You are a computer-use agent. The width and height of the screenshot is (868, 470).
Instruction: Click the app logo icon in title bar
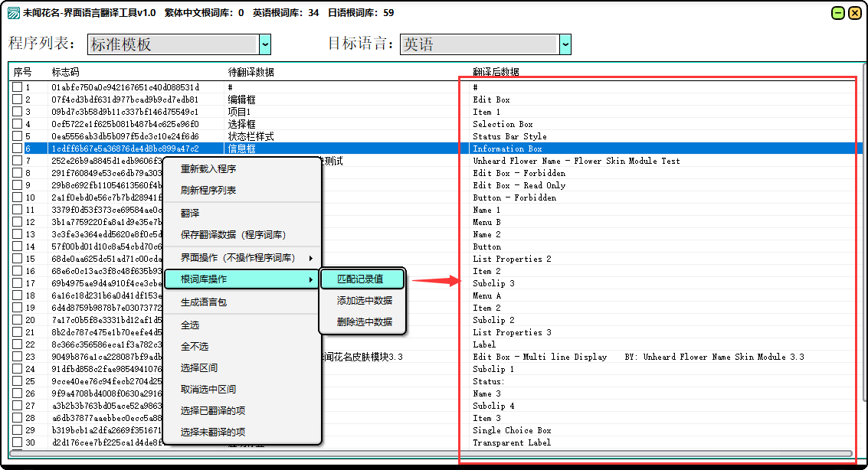click(13, 13)
